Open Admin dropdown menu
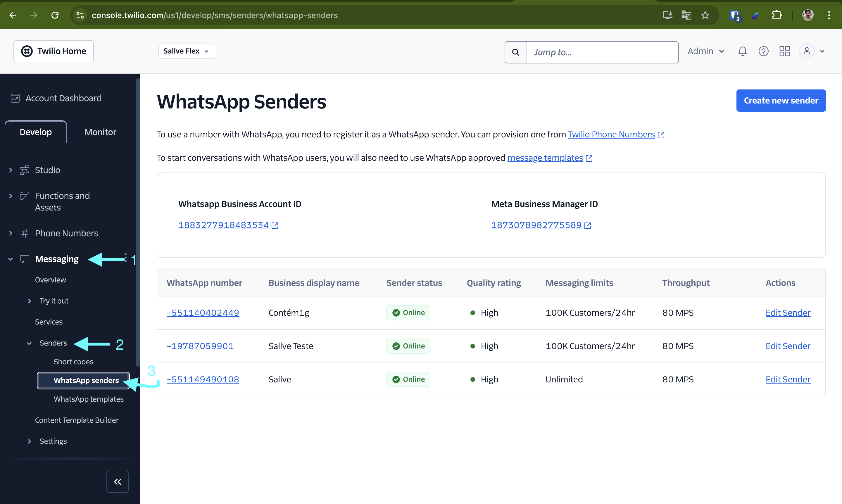The height and width of the screenshot is (504, 842). tap(706, 51)
